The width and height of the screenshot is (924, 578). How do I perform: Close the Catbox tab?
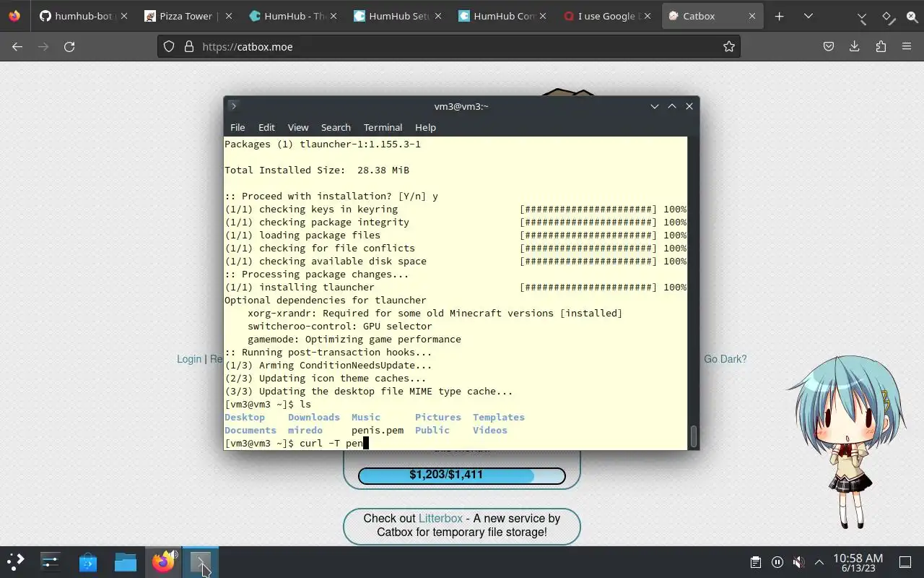pos(751,16)
